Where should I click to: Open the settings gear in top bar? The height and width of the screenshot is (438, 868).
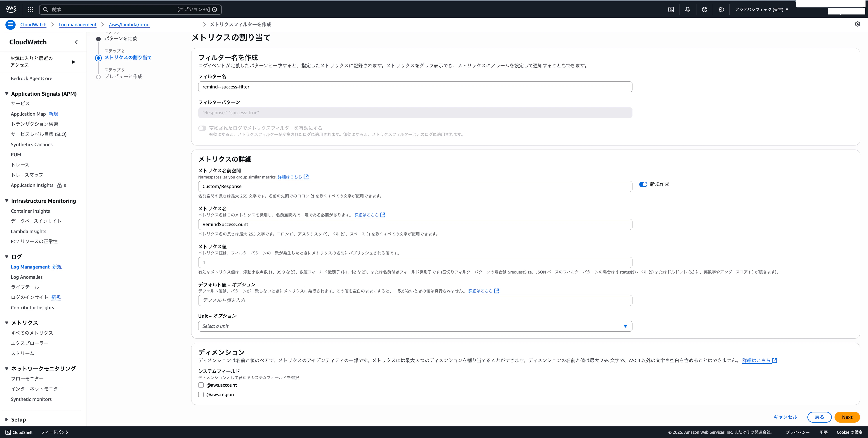(721, 10)
